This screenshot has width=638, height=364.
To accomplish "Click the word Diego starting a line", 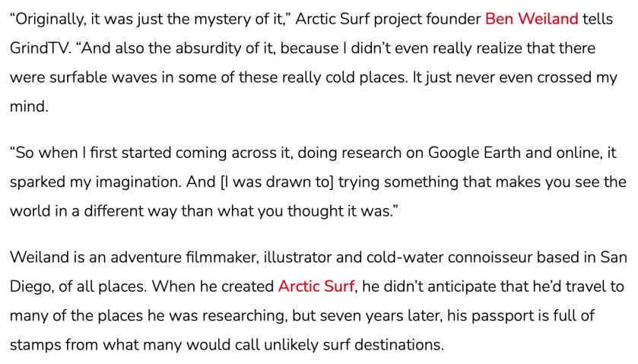I will [32, 286].
